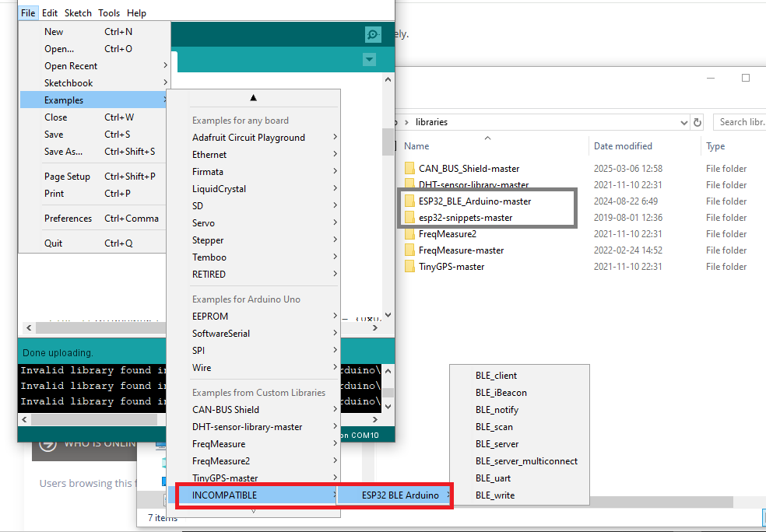Expand the Firmata examples
Viewport: 766px width, 532px height.
tap(254, 172)
